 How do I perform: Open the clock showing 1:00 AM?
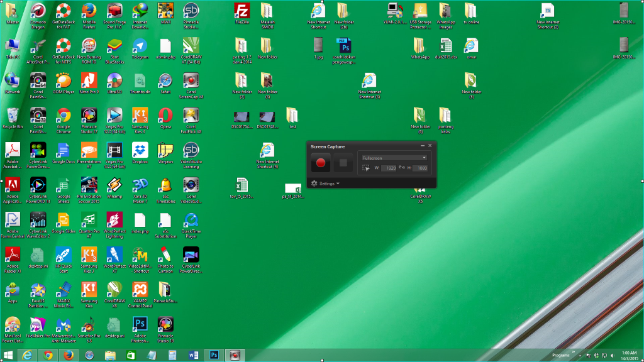tap(629, 356)
